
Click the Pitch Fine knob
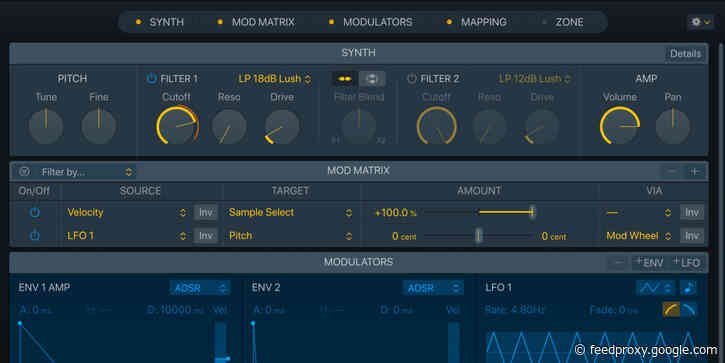(x=98, y=126)
